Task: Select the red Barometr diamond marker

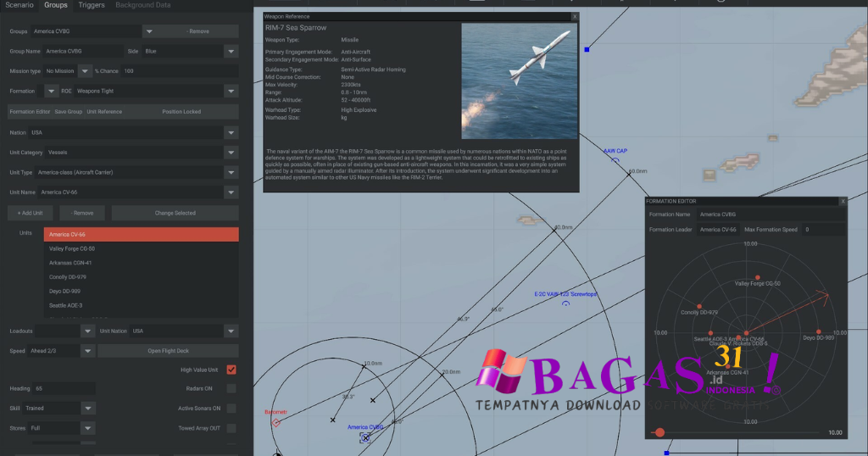Action: 275,423
